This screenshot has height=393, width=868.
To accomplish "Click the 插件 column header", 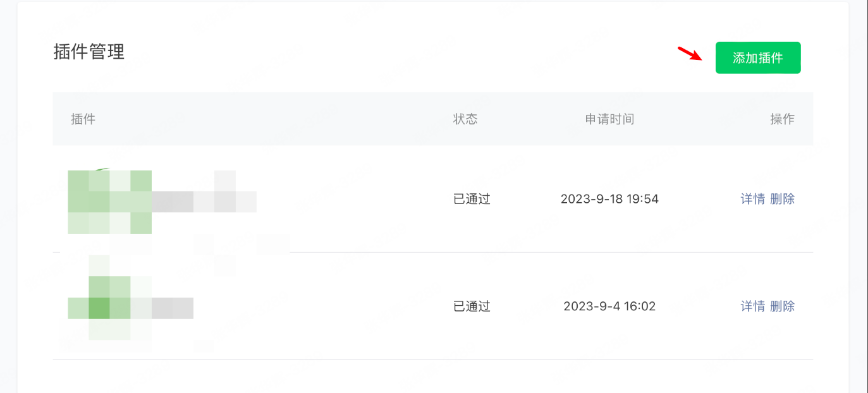I will (83, 119).
